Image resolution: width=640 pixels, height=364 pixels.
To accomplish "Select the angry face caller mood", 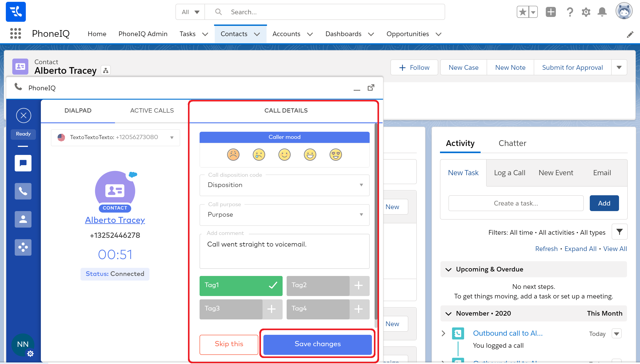I will (x=233, y=154).
